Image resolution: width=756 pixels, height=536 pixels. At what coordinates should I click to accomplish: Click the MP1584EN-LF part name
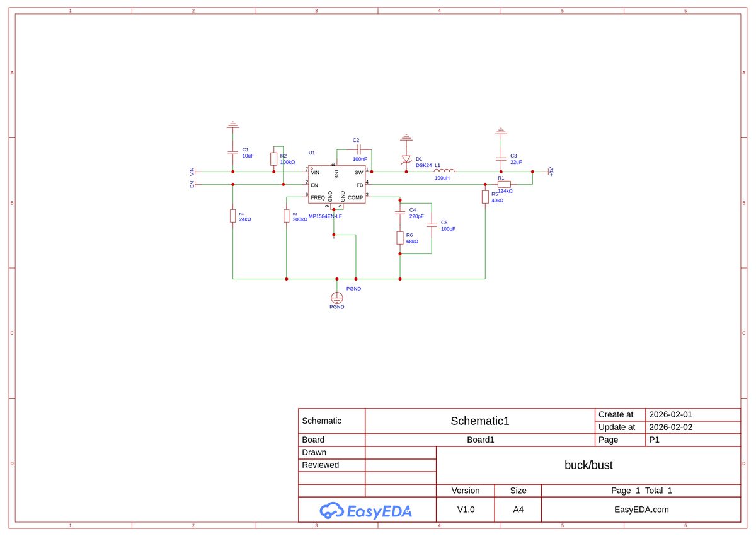coord(325,216)
